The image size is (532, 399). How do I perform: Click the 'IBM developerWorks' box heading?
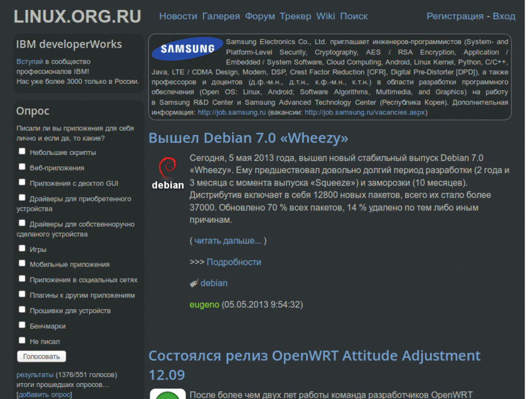[x=69, y=45]
